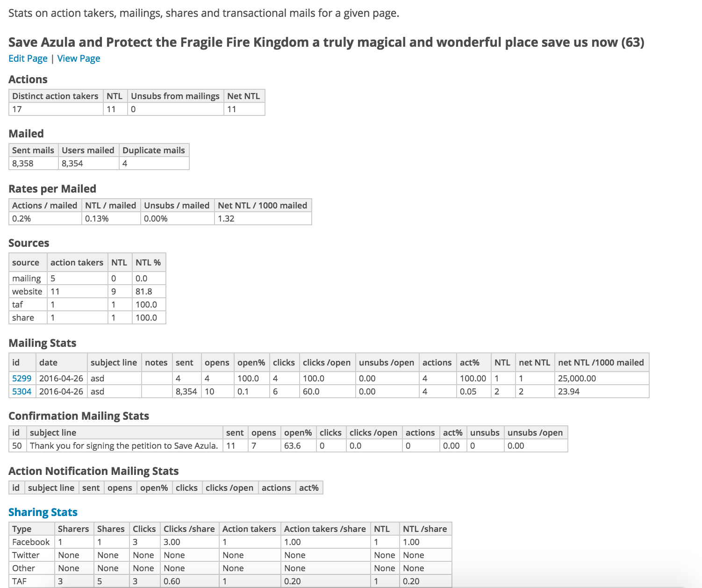This screenshot has width=702, height=588.
Task: Click the 'Unsubs from mailings' column header
Action: click(175, 96)
